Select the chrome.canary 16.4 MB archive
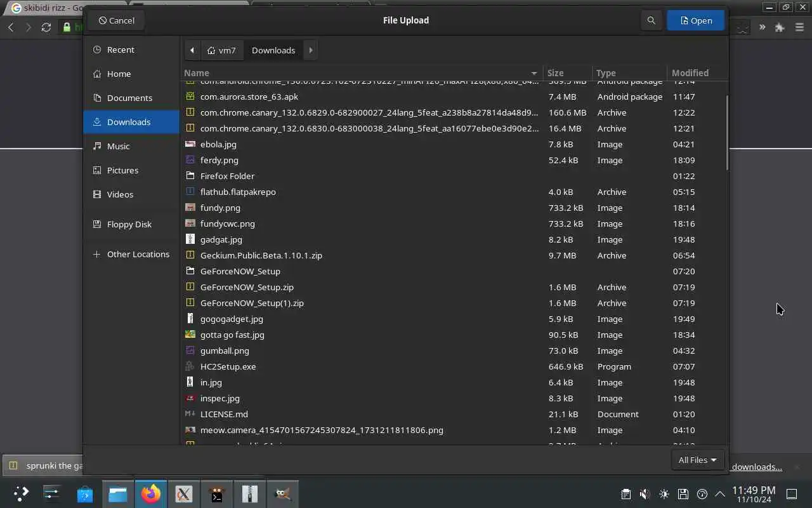The width and height of the screenshot is (812, 508). [454, 128]
